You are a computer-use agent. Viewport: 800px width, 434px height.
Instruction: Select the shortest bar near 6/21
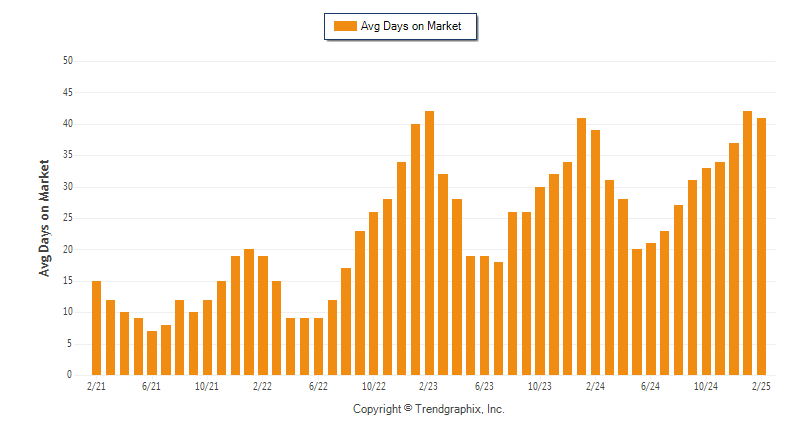pyautogui.click(x=152, y=353)
